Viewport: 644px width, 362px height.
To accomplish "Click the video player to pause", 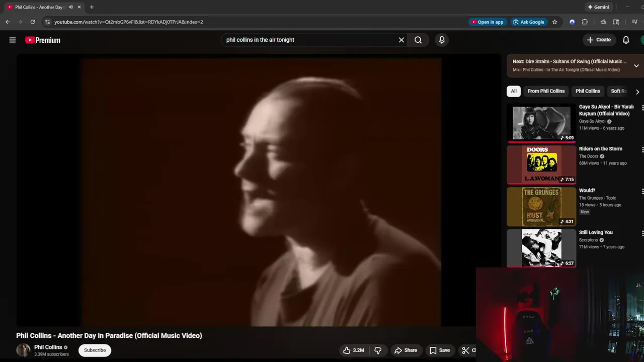I will (259, 191).
